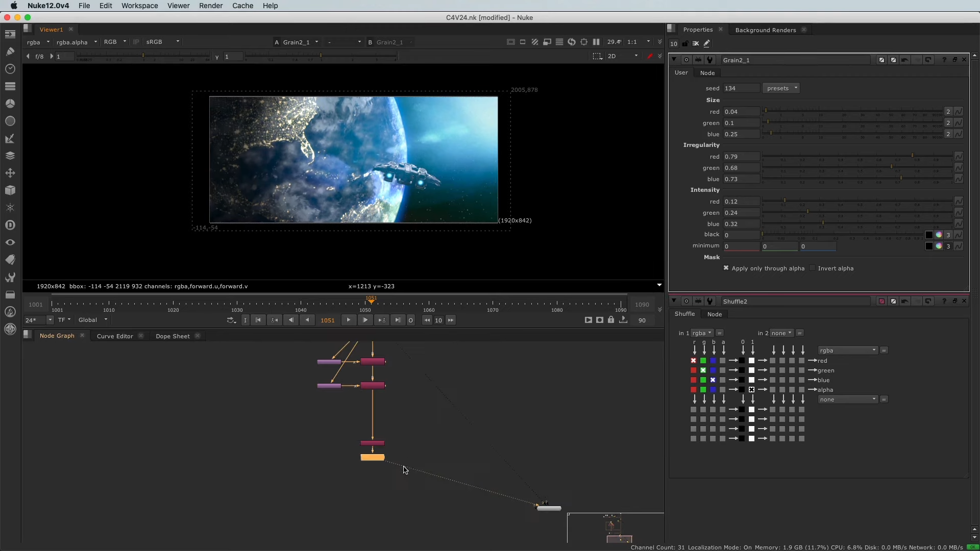Open the presets dropdown in Grain2_1
The height and width of the screenshot is (551, 980).
(781, 88)
